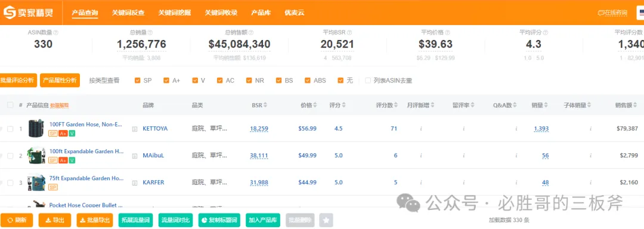This screenshot has height=229, width=644.
Task: Click the 卖家精灵 logo
Action: (x=29, y=13)
